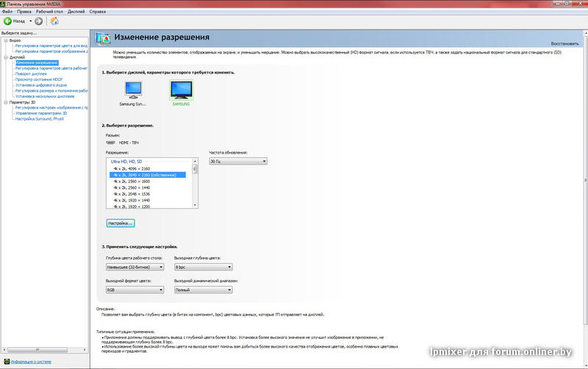This screenshot has height=369, width=588.
Task: Select resolution 4k x 2k, 1920 × 1440
Action: click(x=132, y=201)
